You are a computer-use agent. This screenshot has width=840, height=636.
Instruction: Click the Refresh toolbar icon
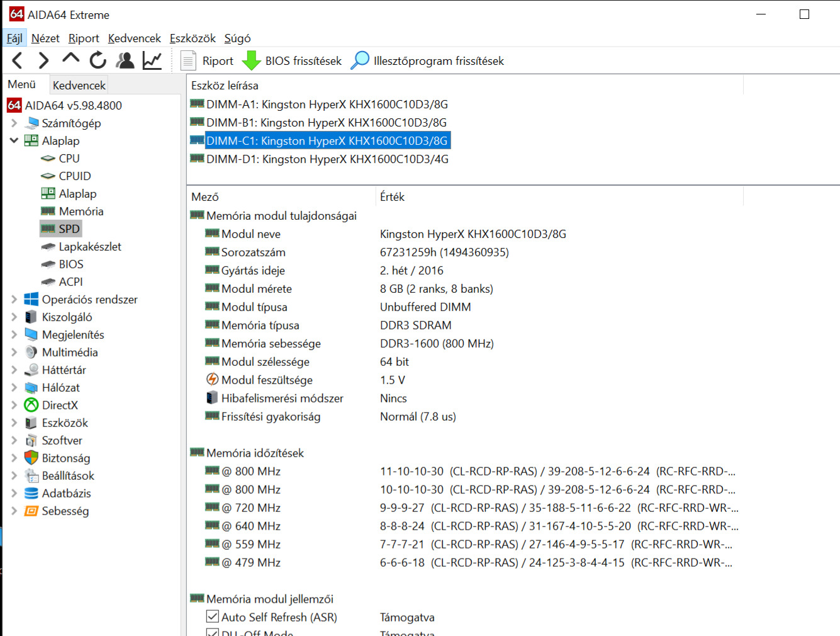pos(98,60)
